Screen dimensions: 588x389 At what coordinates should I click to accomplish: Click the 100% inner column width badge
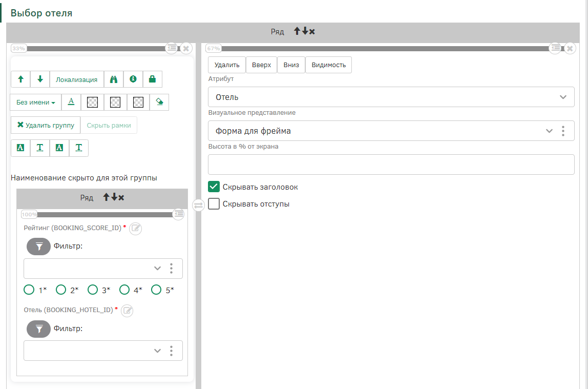29,215
